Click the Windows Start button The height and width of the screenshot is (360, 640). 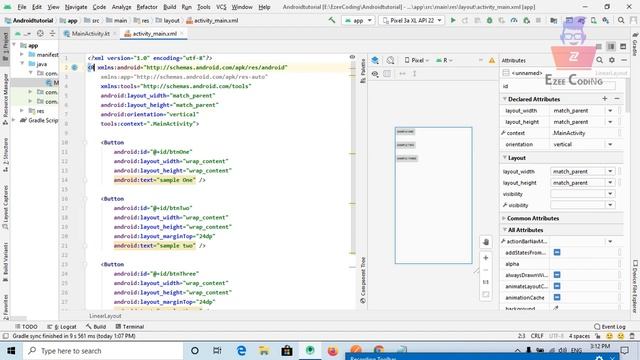click(x=11, y=351)
